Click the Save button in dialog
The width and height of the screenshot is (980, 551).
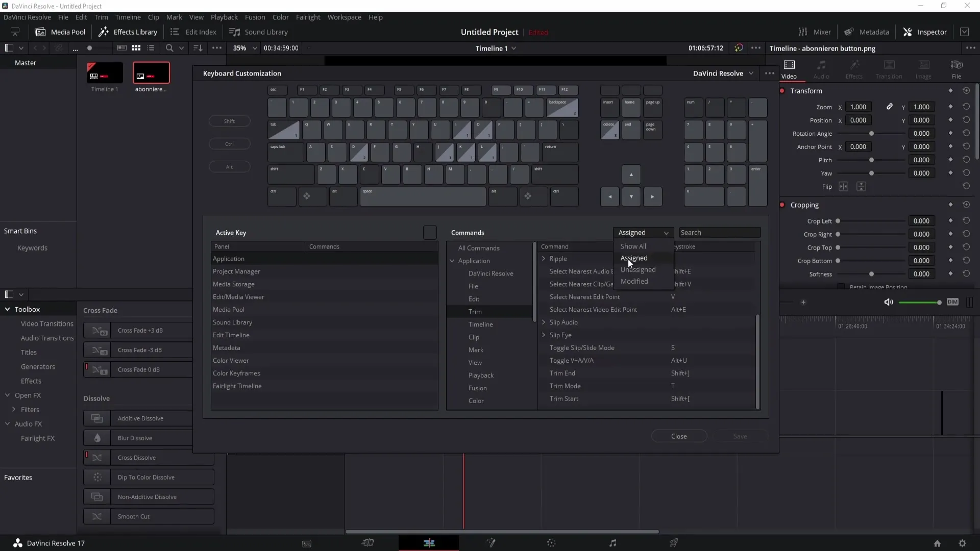(740, 436)
